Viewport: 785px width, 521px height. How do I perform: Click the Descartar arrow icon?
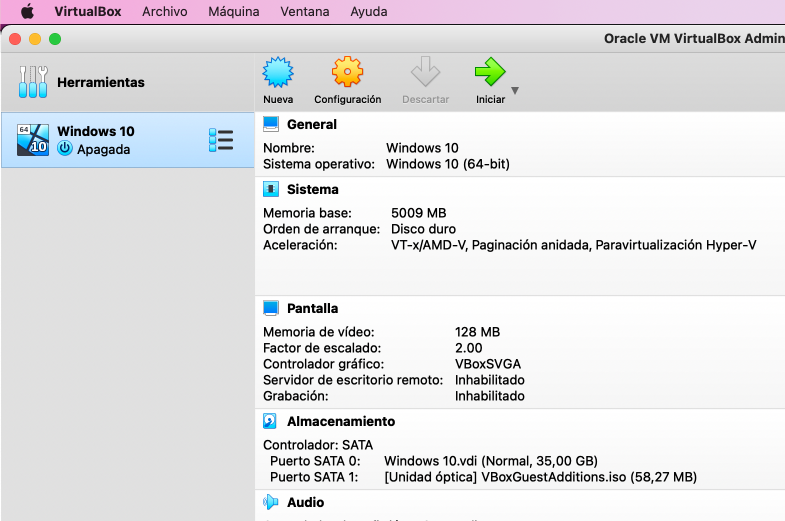[425, 74]
